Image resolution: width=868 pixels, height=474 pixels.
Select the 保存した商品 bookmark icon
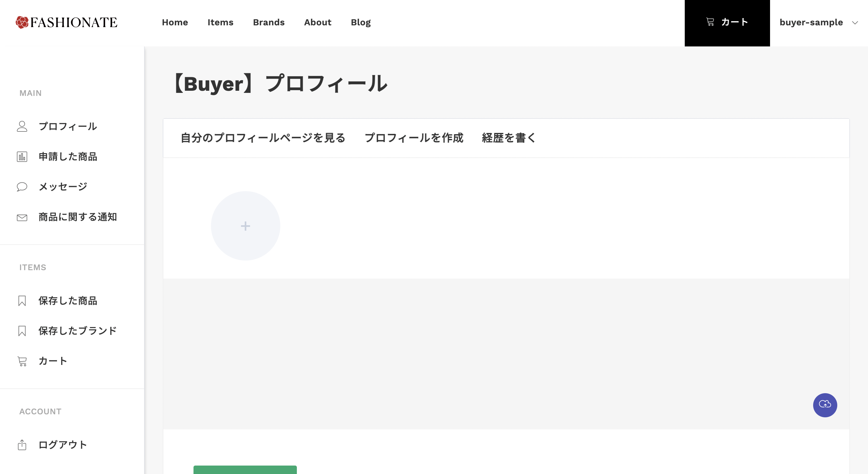pyautogui.click(x=22, y=301)
